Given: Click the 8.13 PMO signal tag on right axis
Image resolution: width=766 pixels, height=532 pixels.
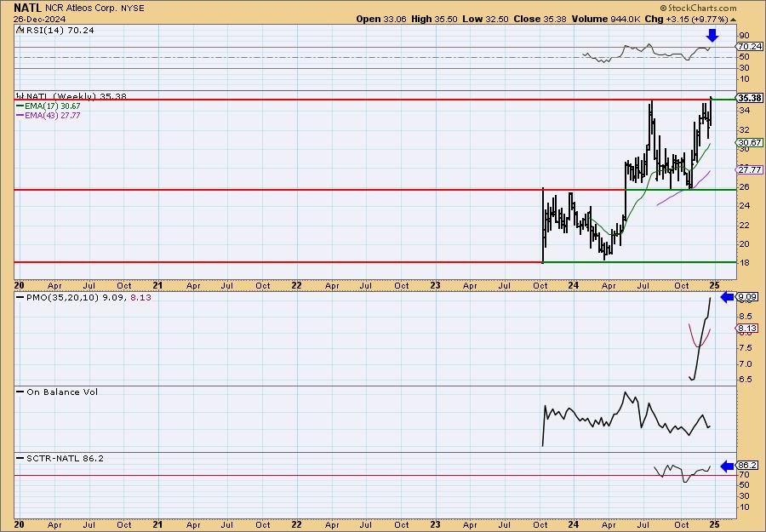Looking at the screenshot, I should 748,329.
